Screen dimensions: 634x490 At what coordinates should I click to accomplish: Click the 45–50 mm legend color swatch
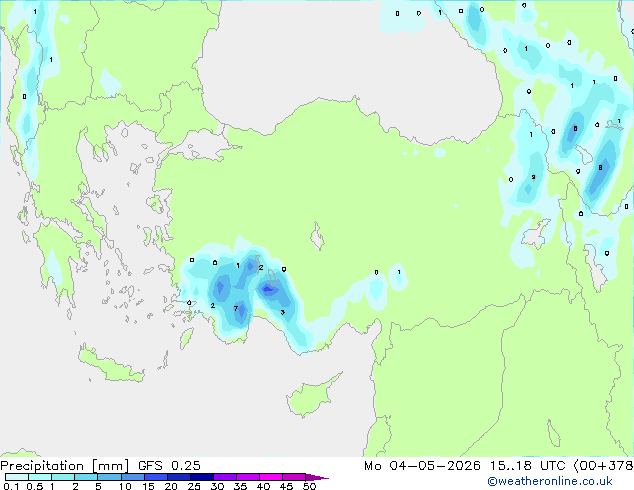click(x=294, y=477)
